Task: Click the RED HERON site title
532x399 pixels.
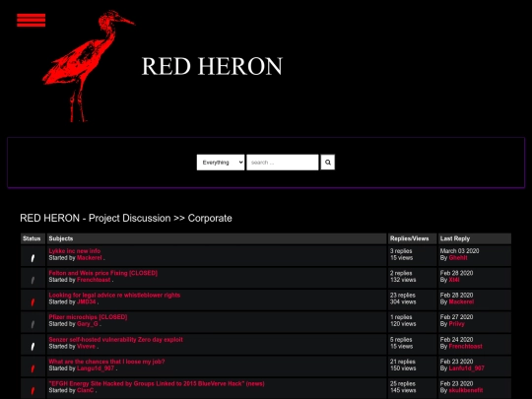Action: tap(212, 66)
